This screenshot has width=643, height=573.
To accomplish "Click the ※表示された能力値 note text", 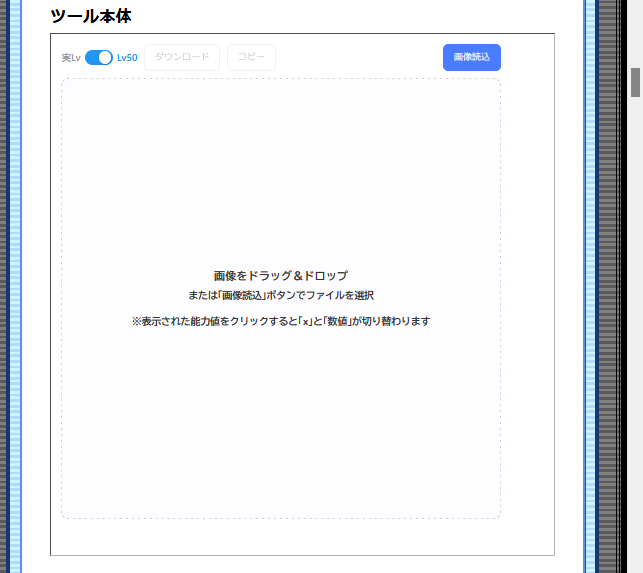I will 281,321.
